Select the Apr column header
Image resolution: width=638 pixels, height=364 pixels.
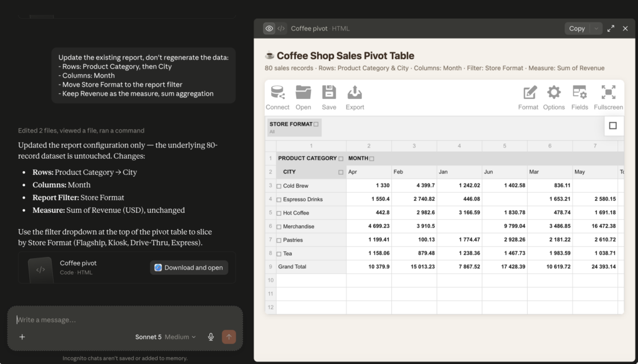point(369,172)
